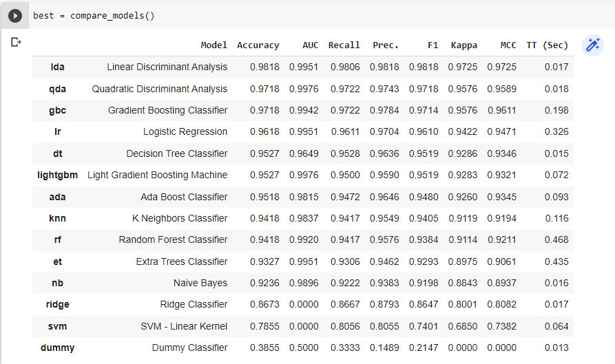Viewport: 615px width, 364px height.
Task: Select the lda row index
Action: tap(58, 67)
